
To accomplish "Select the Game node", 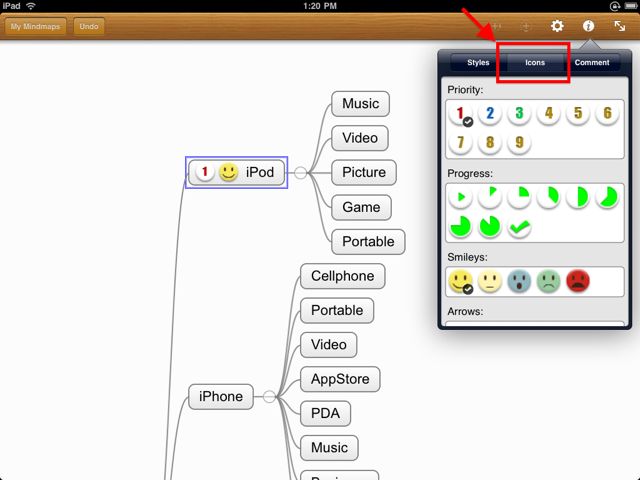I will tap(361, 207).
